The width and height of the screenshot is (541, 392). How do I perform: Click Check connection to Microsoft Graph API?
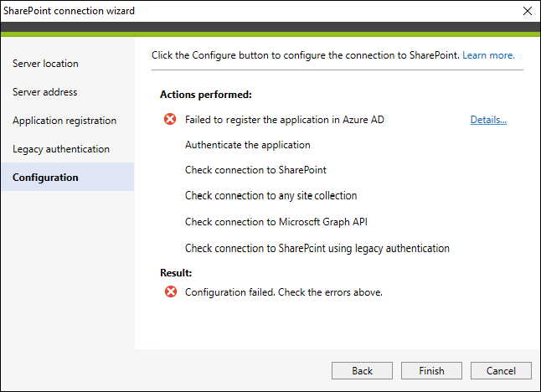276,222
